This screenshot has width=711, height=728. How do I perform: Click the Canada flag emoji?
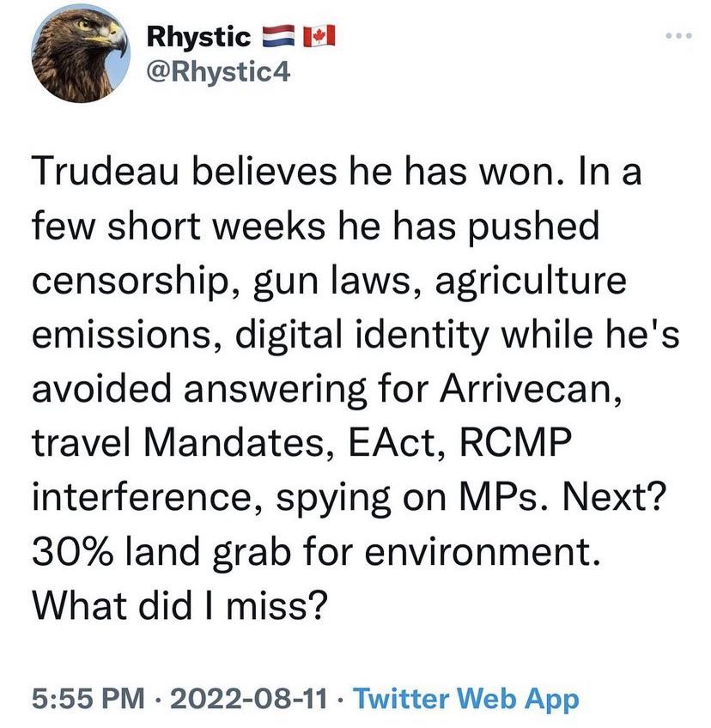click(x=320, y=36)
